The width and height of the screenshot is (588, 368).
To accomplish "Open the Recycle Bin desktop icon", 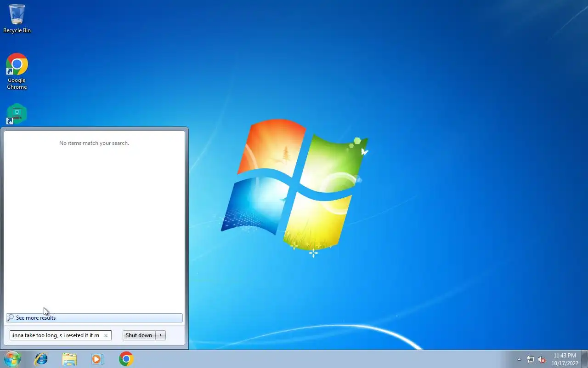I will pos(17,18).
